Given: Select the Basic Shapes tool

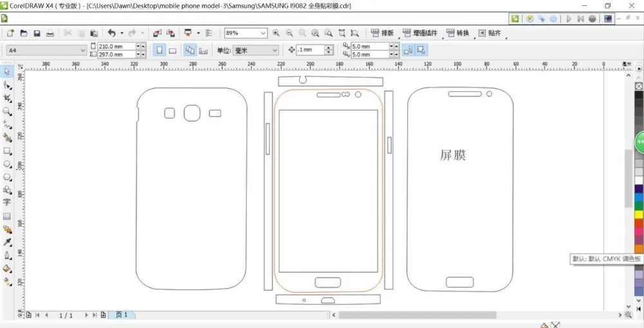Looking at the screenshot, I should coord(7,190).
